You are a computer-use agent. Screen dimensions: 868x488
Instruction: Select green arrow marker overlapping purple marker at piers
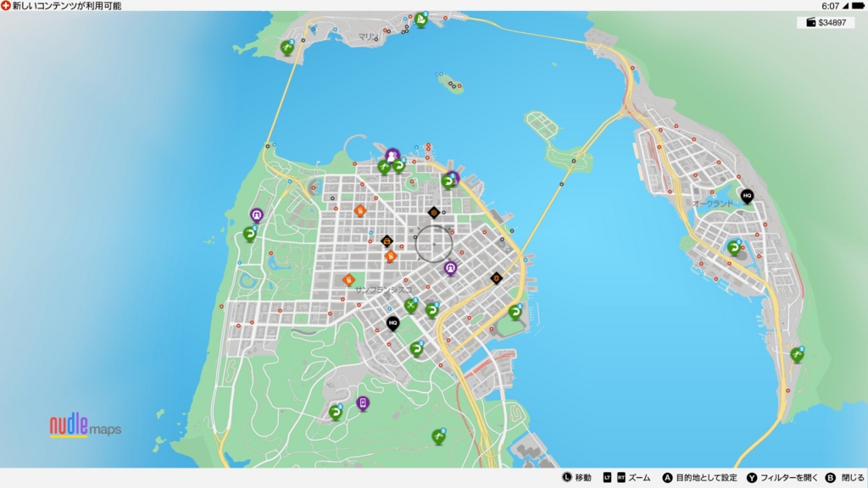coord(448,181)
